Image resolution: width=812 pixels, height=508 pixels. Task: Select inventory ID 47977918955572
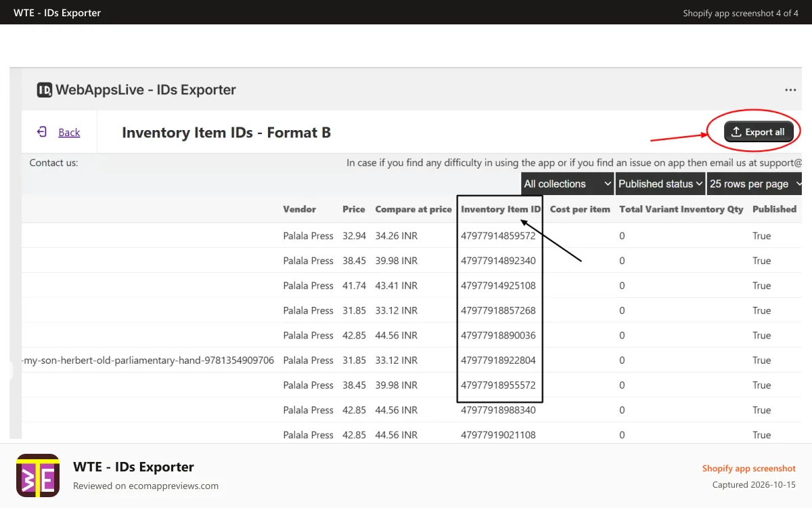[498, 385]
